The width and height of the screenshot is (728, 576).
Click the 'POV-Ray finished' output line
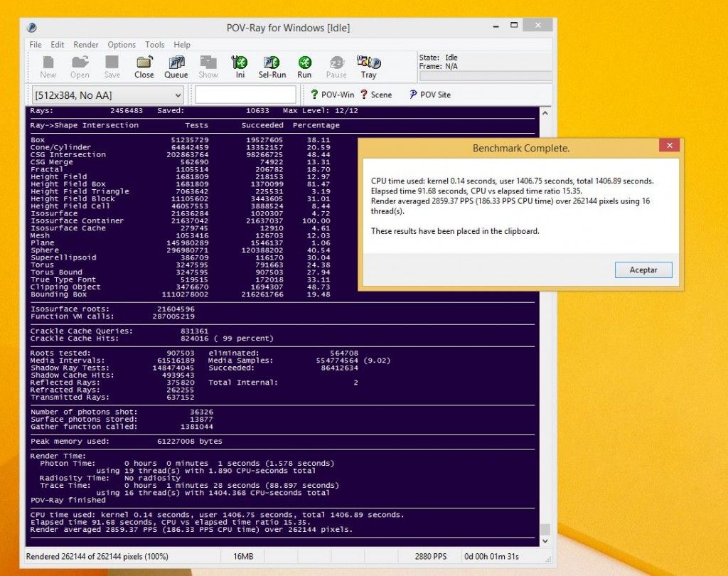coord(68,501)
